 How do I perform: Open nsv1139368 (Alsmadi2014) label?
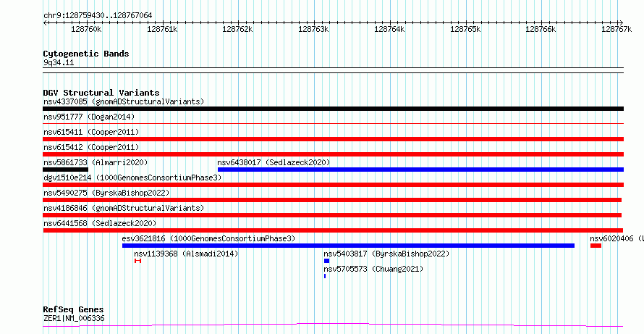tap(186, 254)
